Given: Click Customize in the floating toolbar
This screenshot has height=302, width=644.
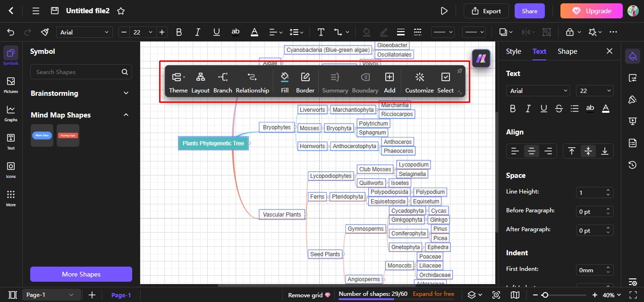Looking at the screenshot, I should tap(419, 82).
